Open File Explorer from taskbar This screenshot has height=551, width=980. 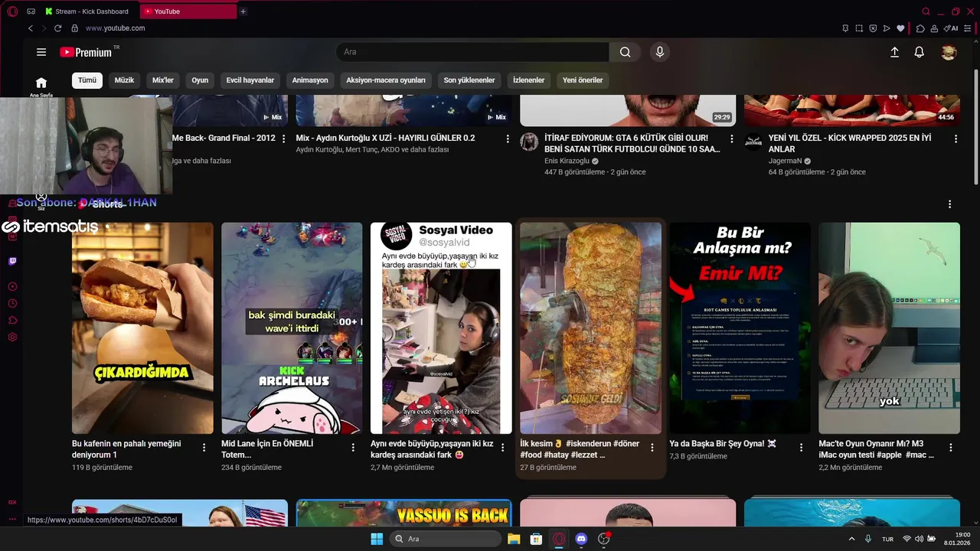tap(514, 539)
